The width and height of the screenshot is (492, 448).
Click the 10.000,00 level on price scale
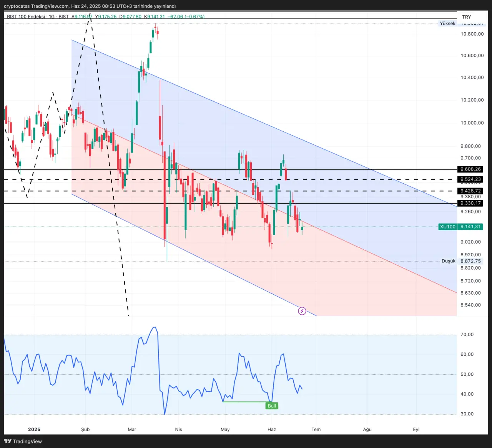pos(472,123)
